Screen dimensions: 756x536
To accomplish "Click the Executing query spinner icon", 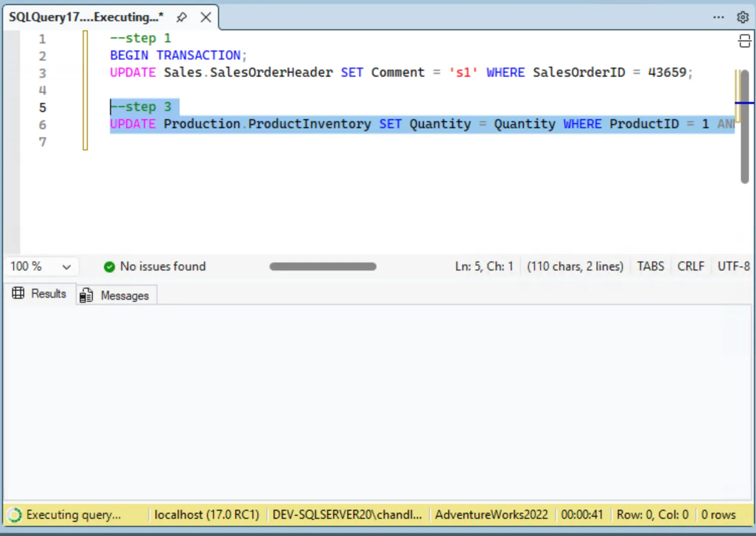I will (15, 515).
